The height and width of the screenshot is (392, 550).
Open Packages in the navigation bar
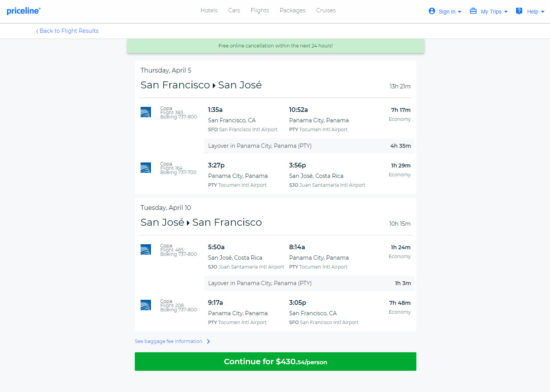[293, 11]
